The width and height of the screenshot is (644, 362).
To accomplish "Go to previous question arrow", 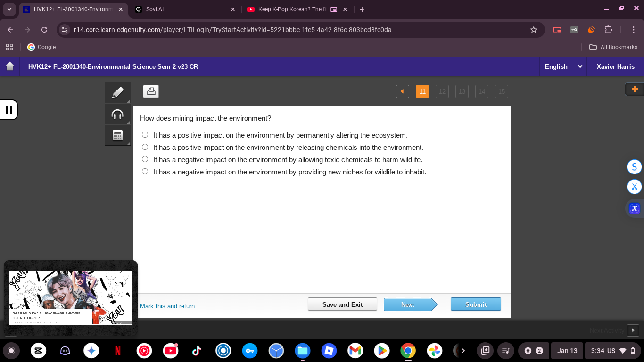I will 402,91.
